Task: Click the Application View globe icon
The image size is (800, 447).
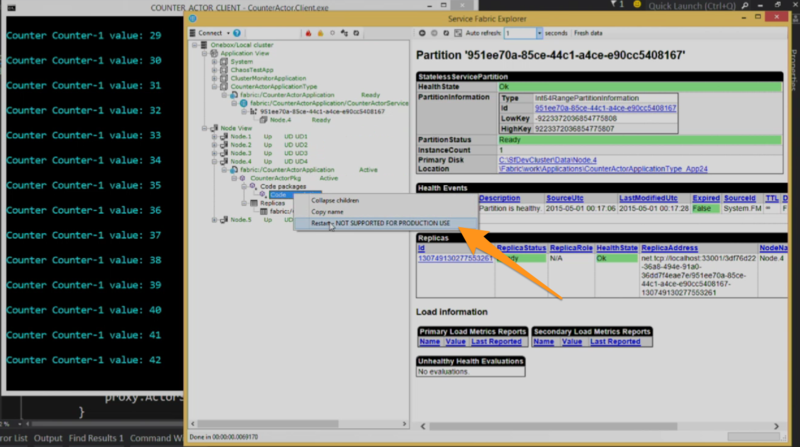Action: tap(214, 53)
